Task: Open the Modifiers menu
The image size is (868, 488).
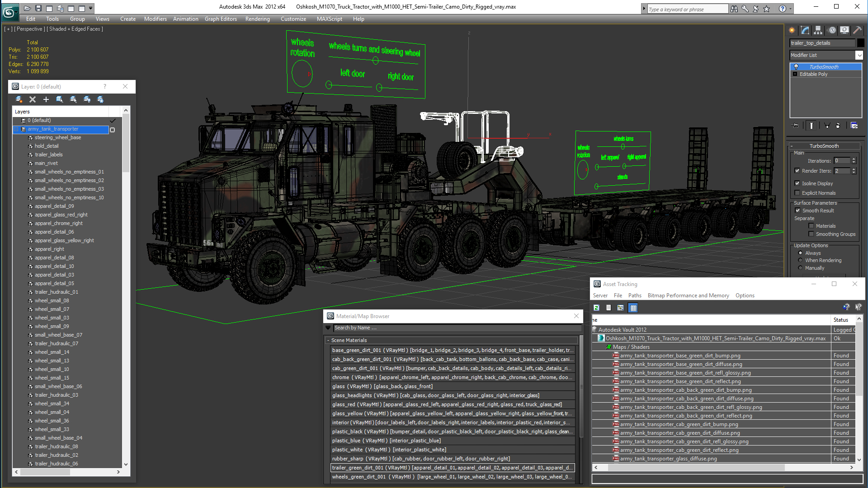Action: pyautogui.click(x=155, y=19)
